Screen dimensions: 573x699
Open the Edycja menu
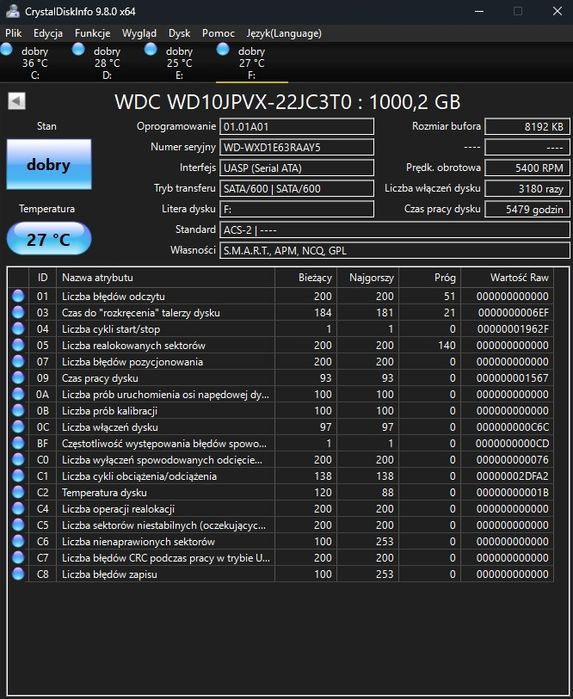pos(48,33)
